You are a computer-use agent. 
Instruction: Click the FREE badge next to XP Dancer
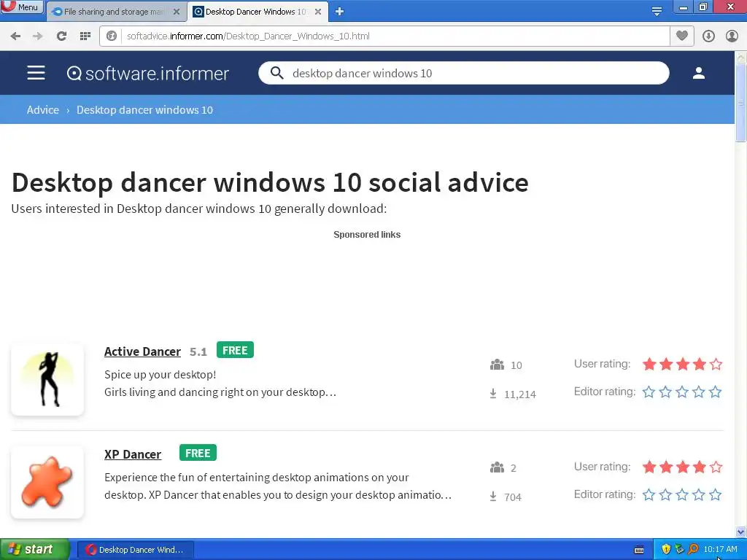[x=198, y=453]
